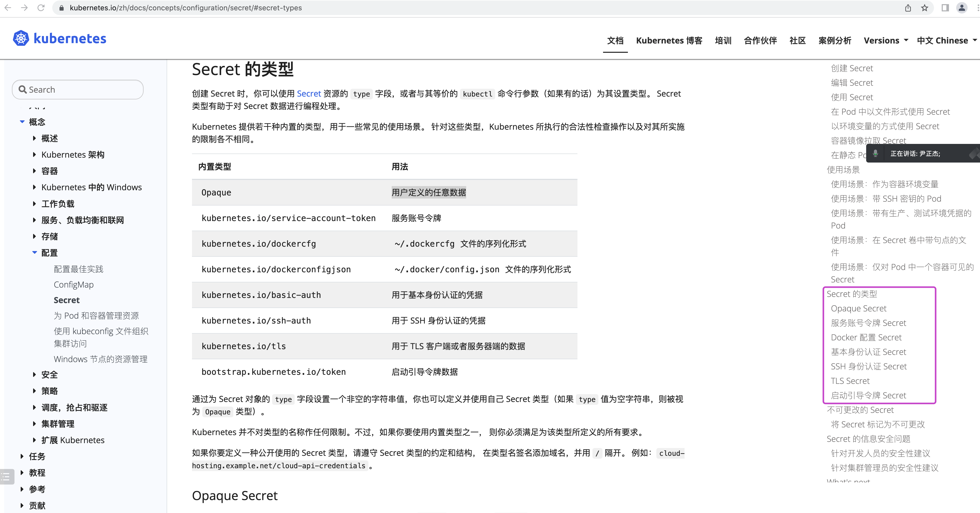This screenshot has height=513, width=980.
Task: Bookmark page with star icon
Action: point(924,8)
